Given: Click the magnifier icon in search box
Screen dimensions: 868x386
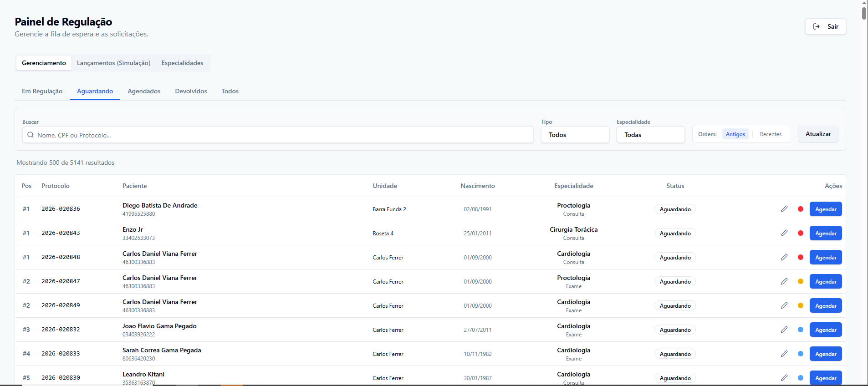Looking at the screenshot, I should 31,135.
